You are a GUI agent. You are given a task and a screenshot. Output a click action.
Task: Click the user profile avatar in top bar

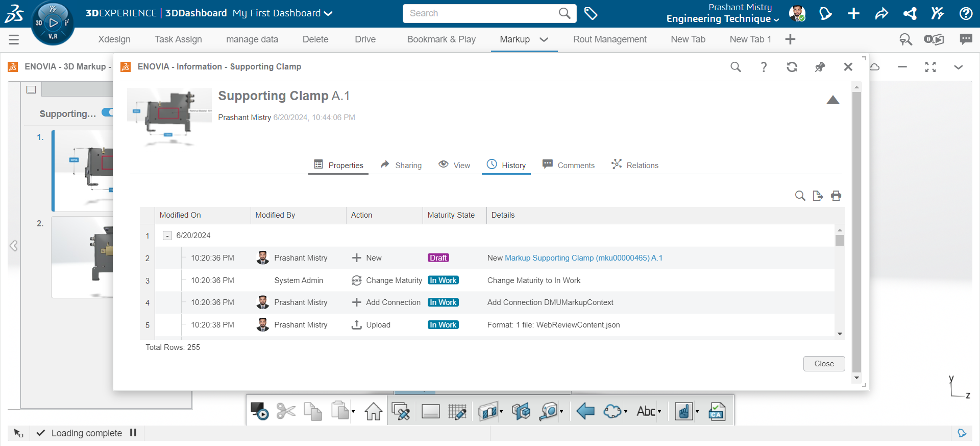coord(797,14)
